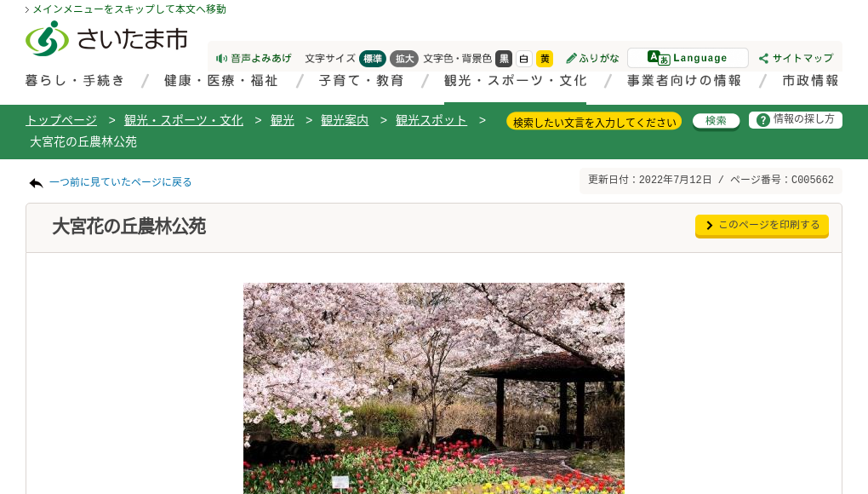This screenshot has height=494, width=868.
Task: Open the 観光案内 breadcrumb link
Action: click(344, 120)
